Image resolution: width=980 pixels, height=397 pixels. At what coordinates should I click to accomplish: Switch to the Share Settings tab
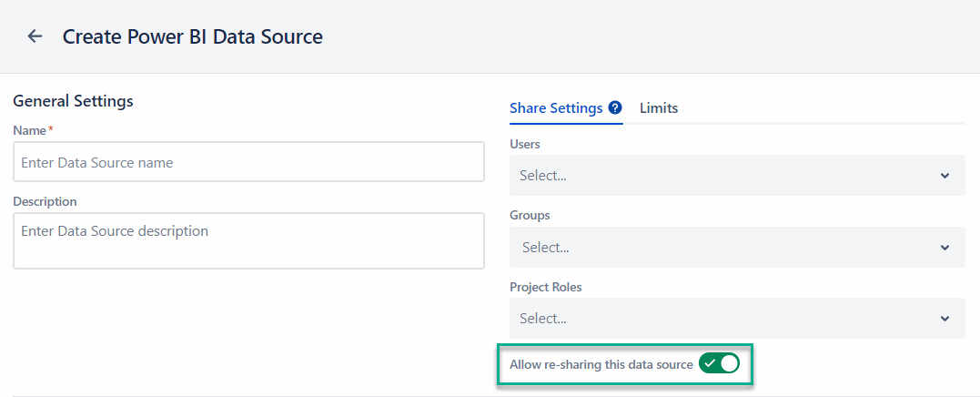click(556, 107)
